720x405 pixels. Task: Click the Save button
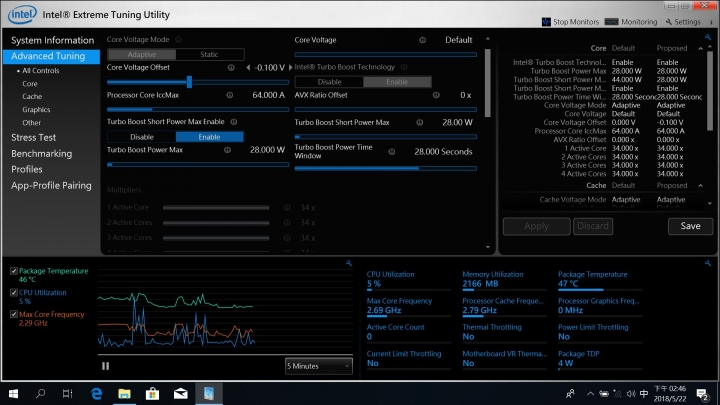point(690,226)
